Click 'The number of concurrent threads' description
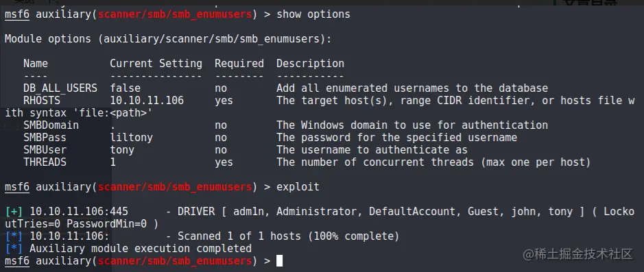Screen dimensions: 644x272 pyautogui.click(x=433, y=162)
